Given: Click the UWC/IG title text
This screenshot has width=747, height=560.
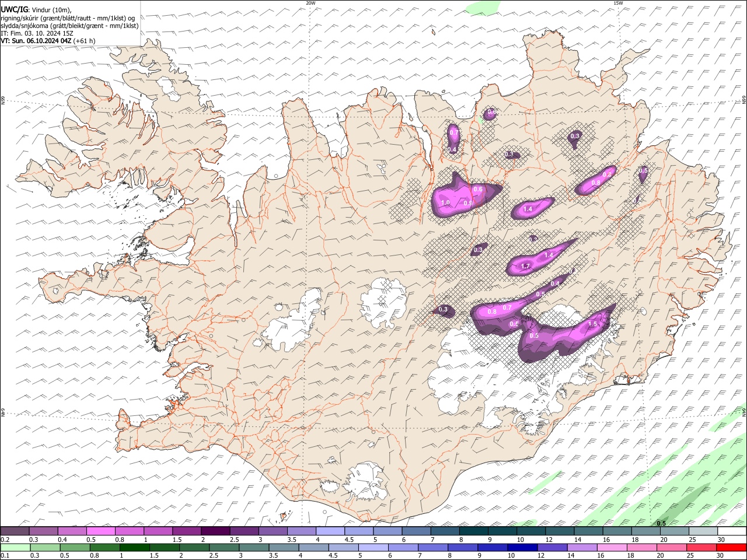Looking at the screenshot, I should [15, 10].
